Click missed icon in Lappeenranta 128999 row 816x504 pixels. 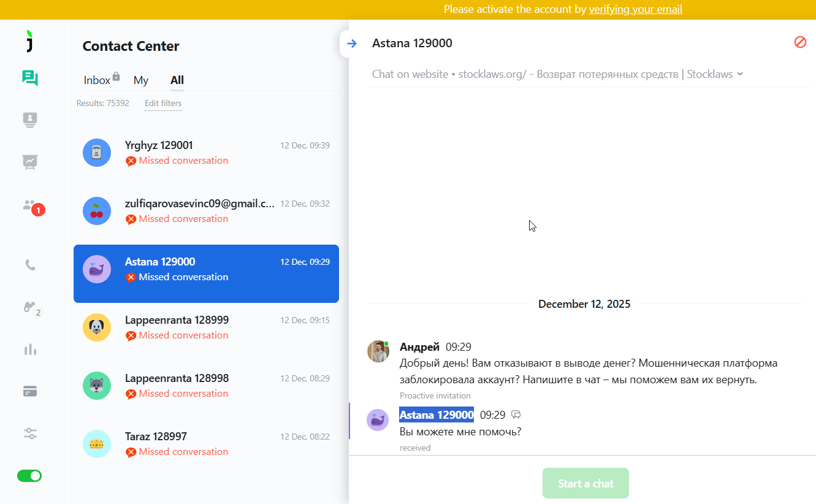(131, 335)
